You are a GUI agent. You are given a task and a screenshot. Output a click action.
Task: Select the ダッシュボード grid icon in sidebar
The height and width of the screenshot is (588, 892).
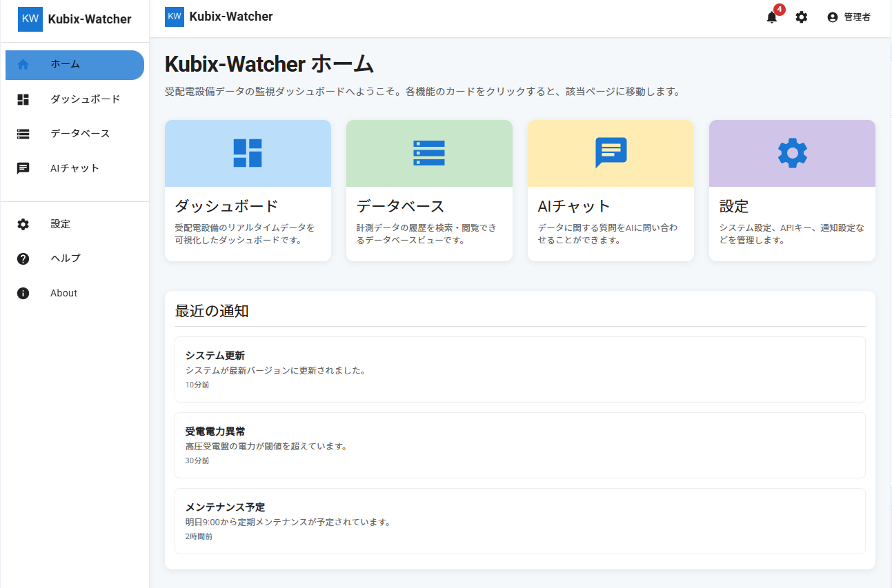23,99
